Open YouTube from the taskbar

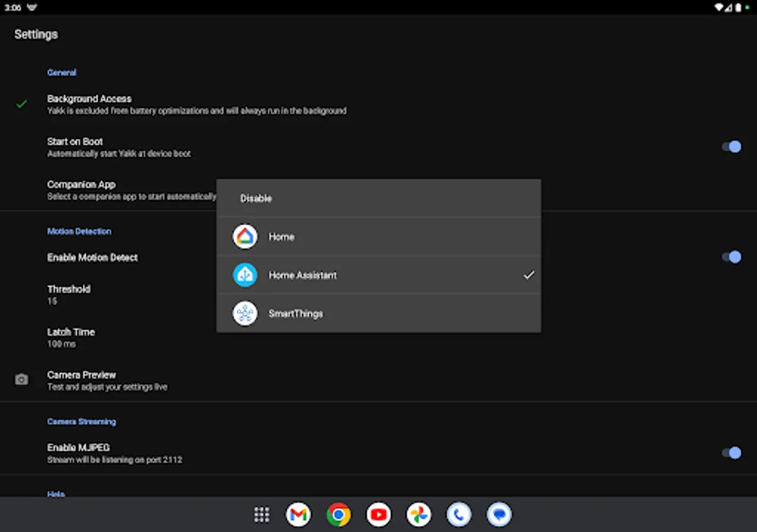(378, 514)
